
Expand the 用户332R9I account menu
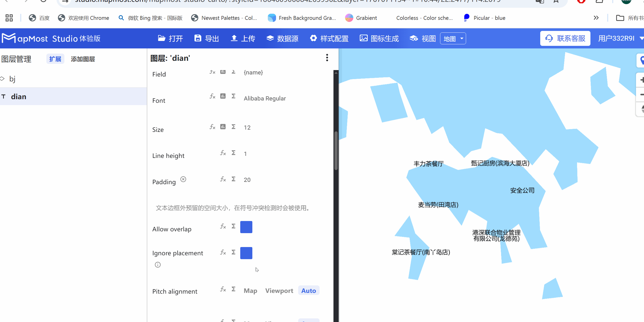click(619, 38)
